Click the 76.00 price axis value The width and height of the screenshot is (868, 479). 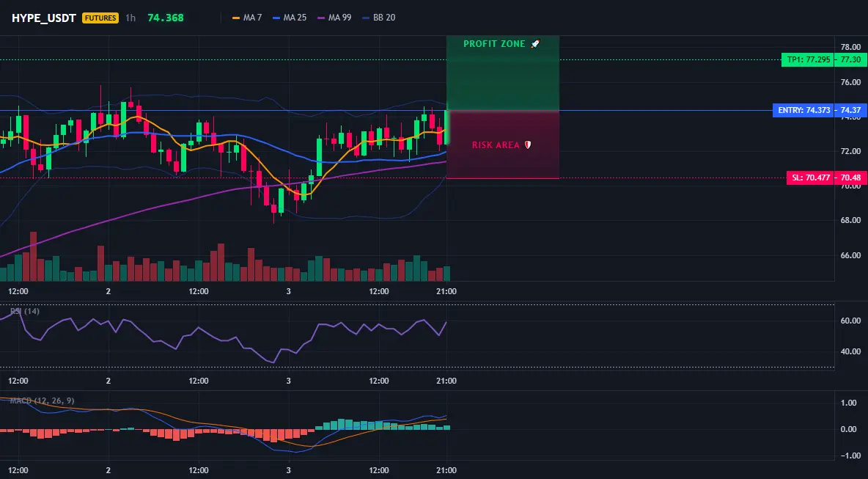pos(850,82)
